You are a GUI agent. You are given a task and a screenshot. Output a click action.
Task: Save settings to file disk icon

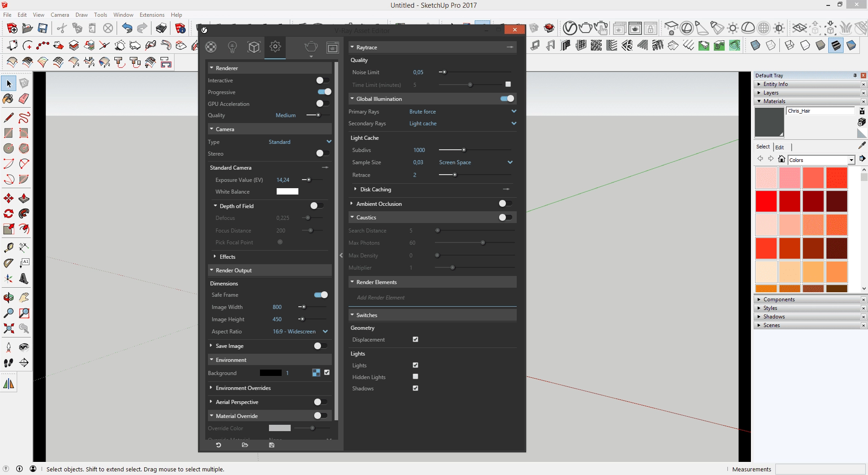(x=272, y=445)
